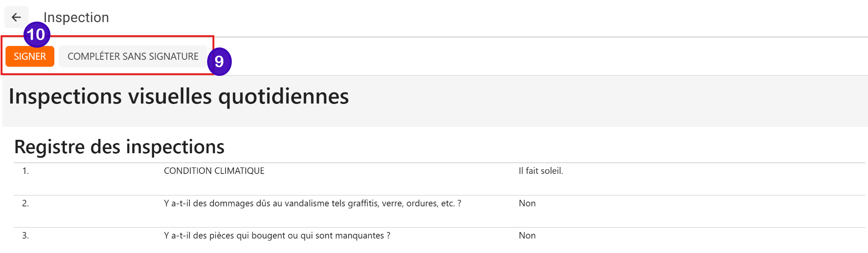The height and width of the screenshot is (253, 868).
Task: Select the Inspections visuelles quotidiennes heading
Action: pos(179,97)
